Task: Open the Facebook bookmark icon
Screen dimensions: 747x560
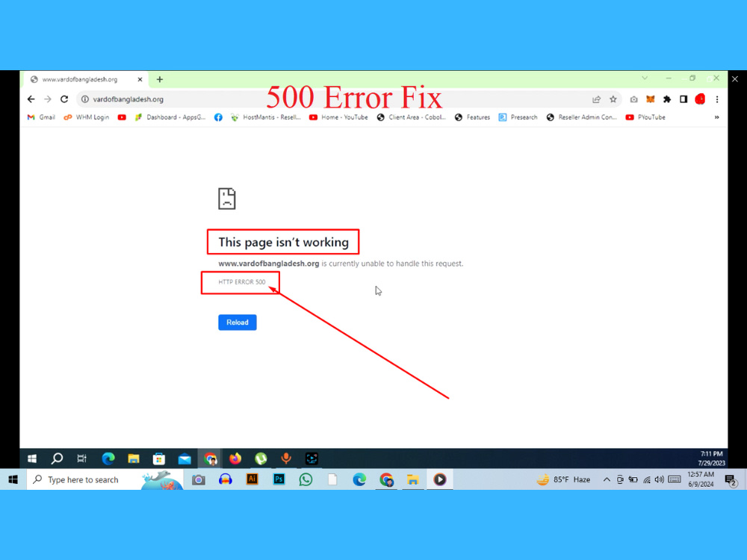Action: point(218,117)
